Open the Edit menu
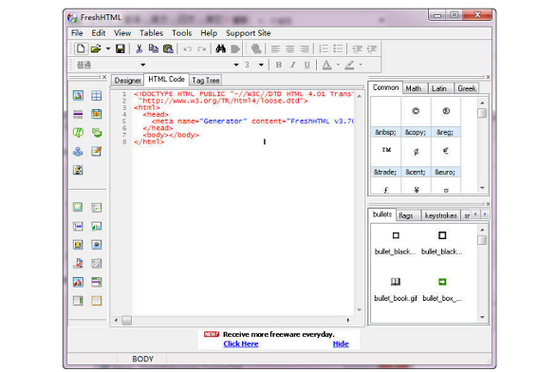This screenshot has height=372, width=557. [98, 33]
